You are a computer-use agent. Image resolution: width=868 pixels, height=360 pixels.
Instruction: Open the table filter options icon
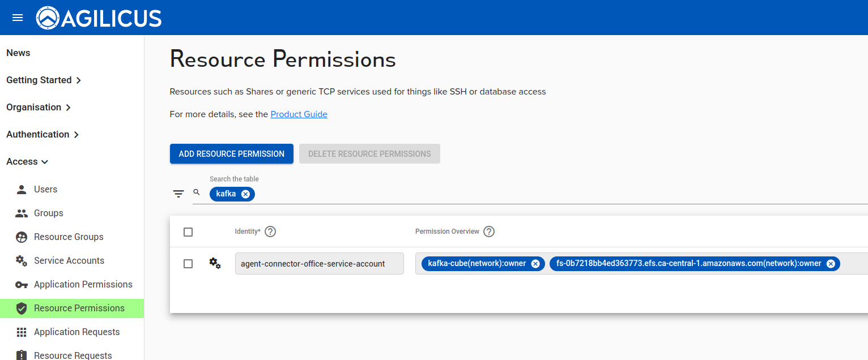point(178,194)
